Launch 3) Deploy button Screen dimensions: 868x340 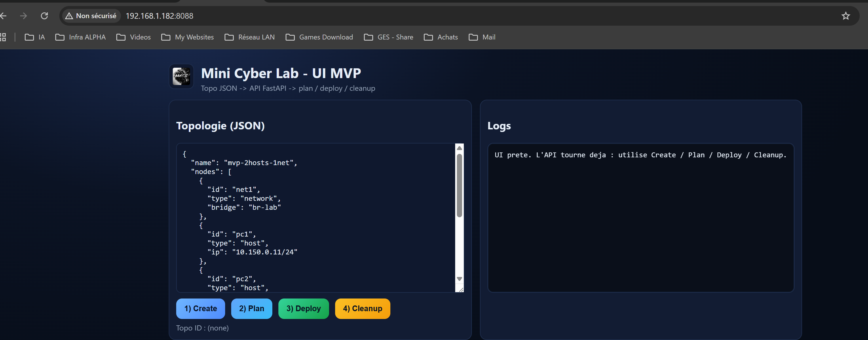coord(304,309)
